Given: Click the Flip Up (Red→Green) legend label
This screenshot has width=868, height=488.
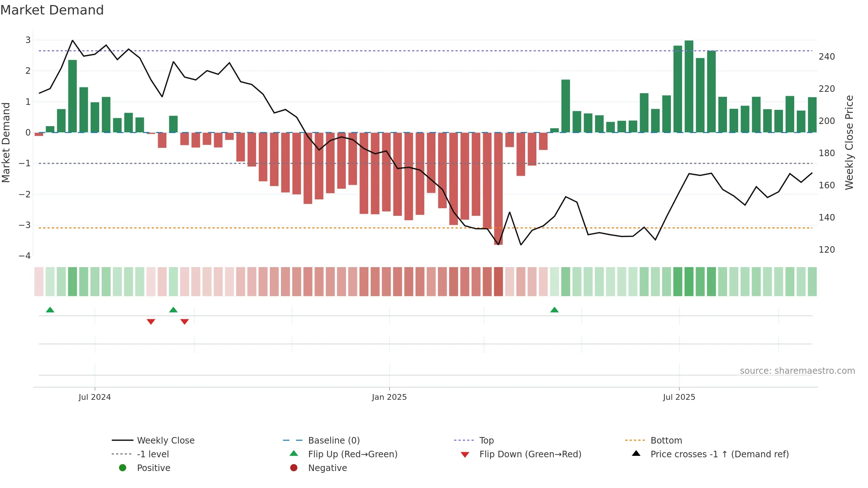Looking at the screenshot, I should pos(353,454).
